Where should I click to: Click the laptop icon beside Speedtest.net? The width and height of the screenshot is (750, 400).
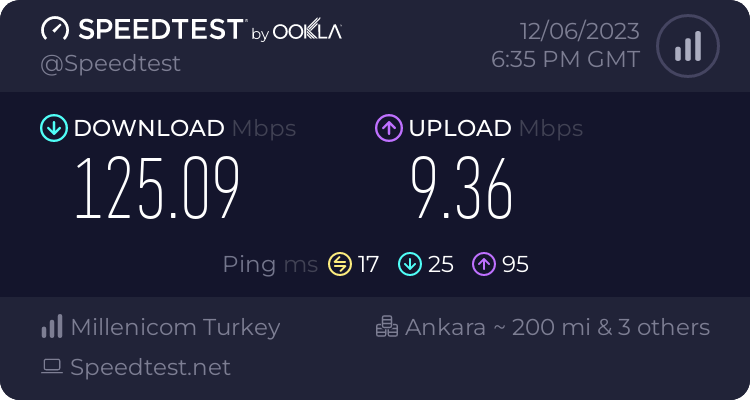click(x=52, y=367)
